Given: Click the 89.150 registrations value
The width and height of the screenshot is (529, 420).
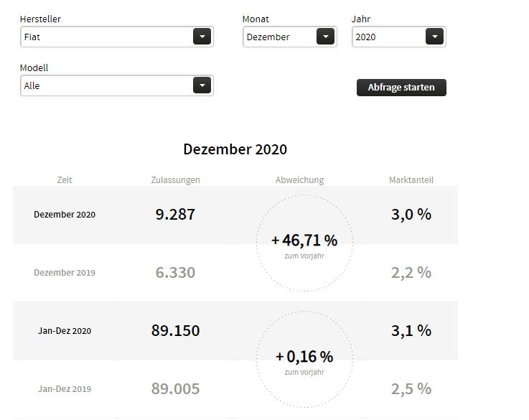Looking at the screenshot, I should (x=176, y=331).
